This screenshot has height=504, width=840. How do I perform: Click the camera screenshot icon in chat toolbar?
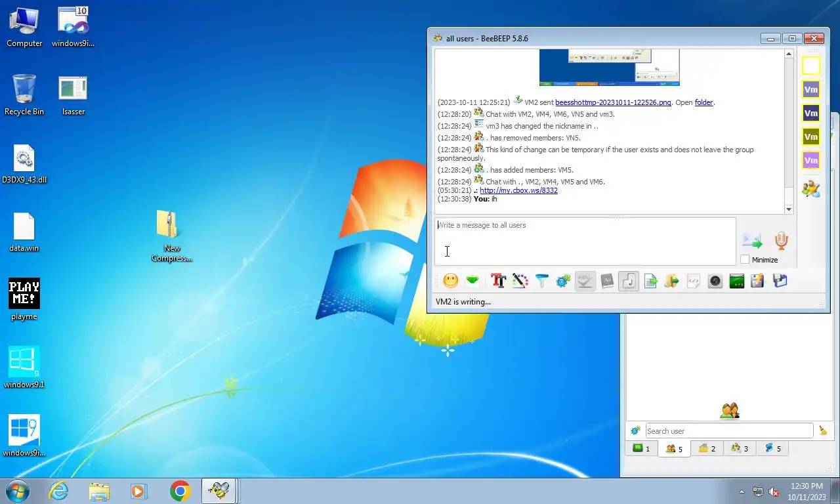pyautogui.click(x=715, y=281)
